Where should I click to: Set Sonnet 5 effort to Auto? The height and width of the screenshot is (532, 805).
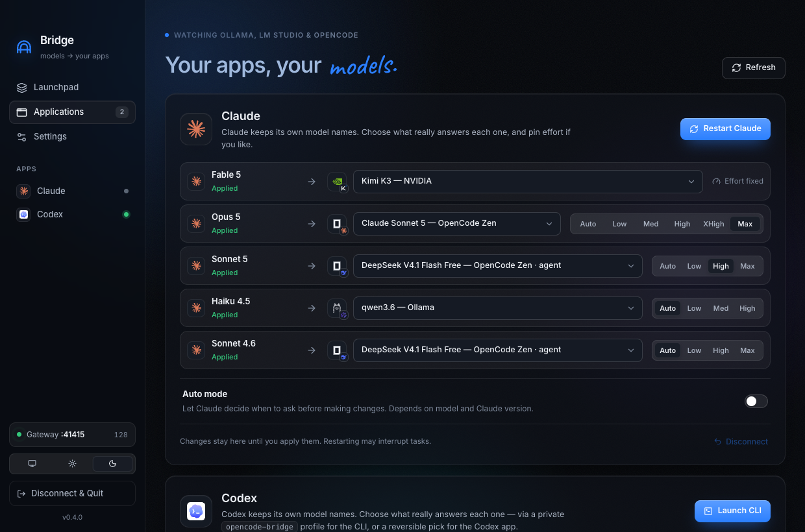click(x=667, y=266)
